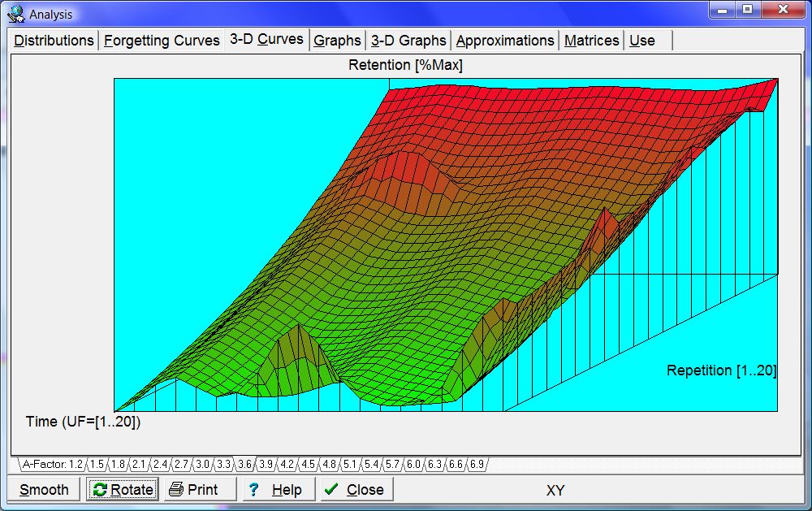Pick the A-Factor 4.5 tab
This screenshot has height=511, width=812.
click(308, 465)
